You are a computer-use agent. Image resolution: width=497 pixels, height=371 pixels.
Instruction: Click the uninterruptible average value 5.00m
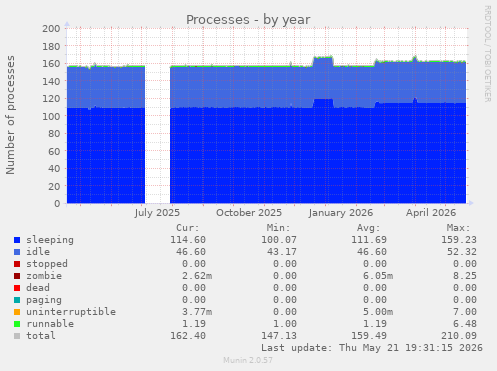tap(378, 312)
